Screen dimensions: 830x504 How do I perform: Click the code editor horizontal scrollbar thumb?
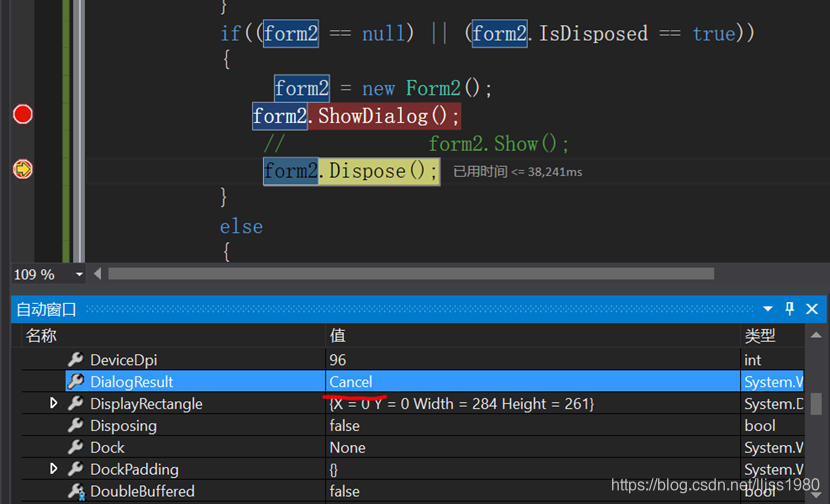(x=411, y=274)
